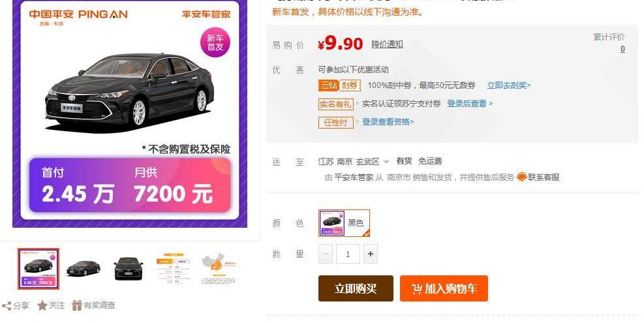Click the 实名有礼 promotion tag
644x323 pixels.
click(335, 104)
